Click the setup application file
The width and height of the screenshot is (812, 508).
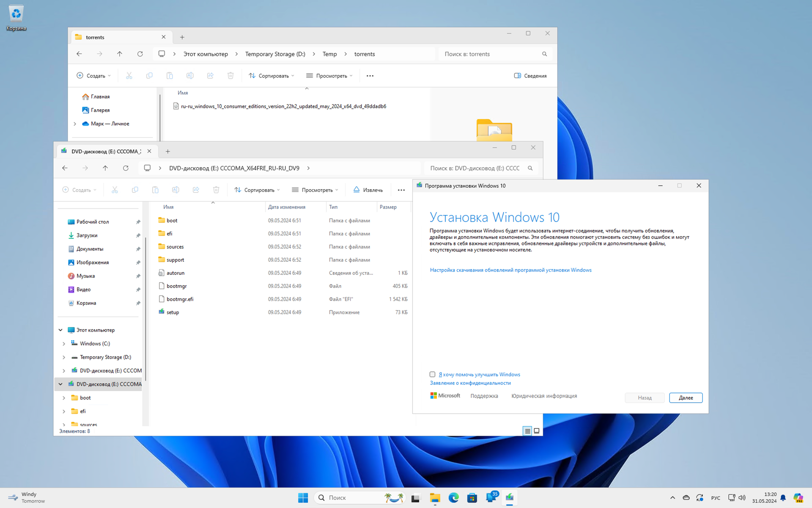click(x=172, y=312)
